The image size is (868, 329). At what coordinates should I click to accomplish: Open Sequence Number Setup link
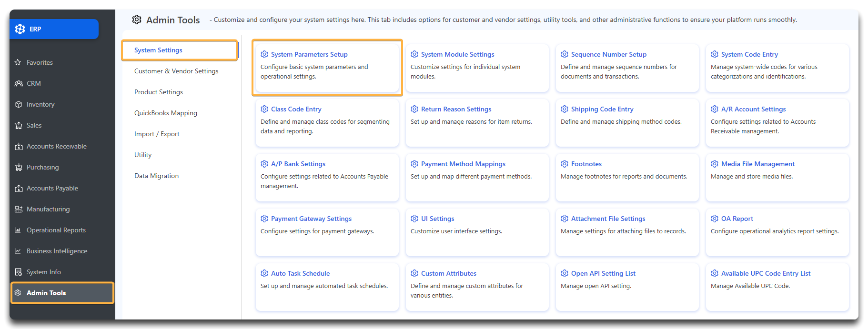(609, 54)
